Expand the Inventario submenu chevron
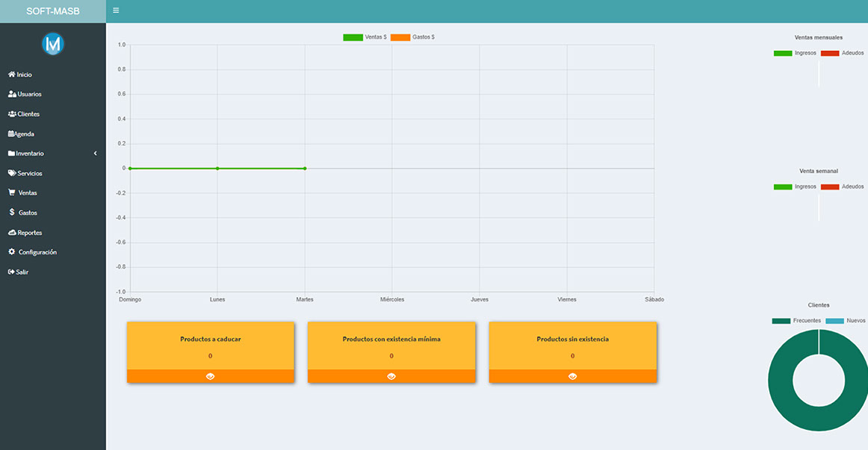The image size is (868, 450). coord(96,154)
